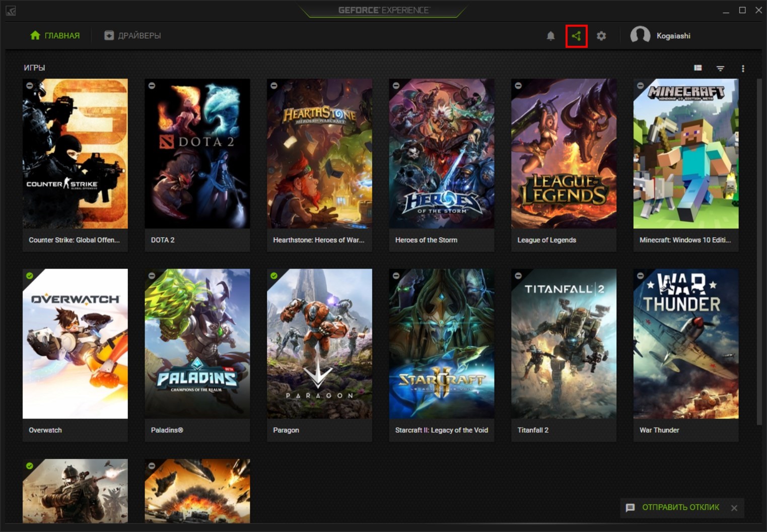Click the 'Paladins®' title label
This screenshot has height=532, width=767.
pos(167,430)
